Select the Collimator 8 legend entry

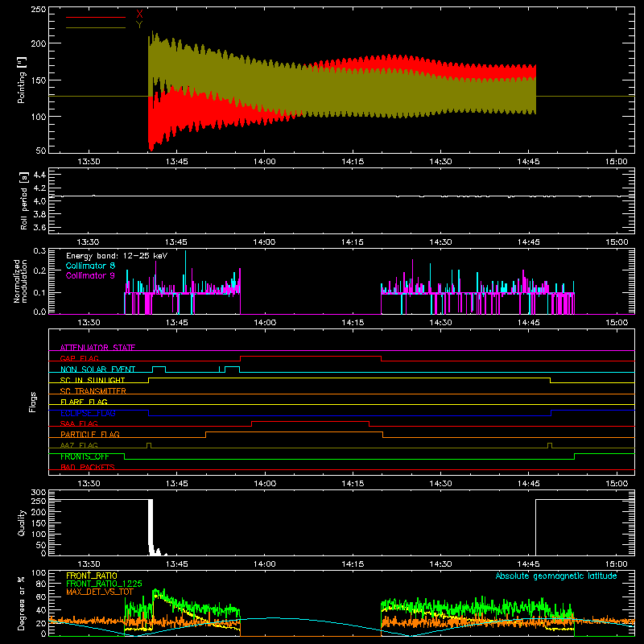point(90,266)
